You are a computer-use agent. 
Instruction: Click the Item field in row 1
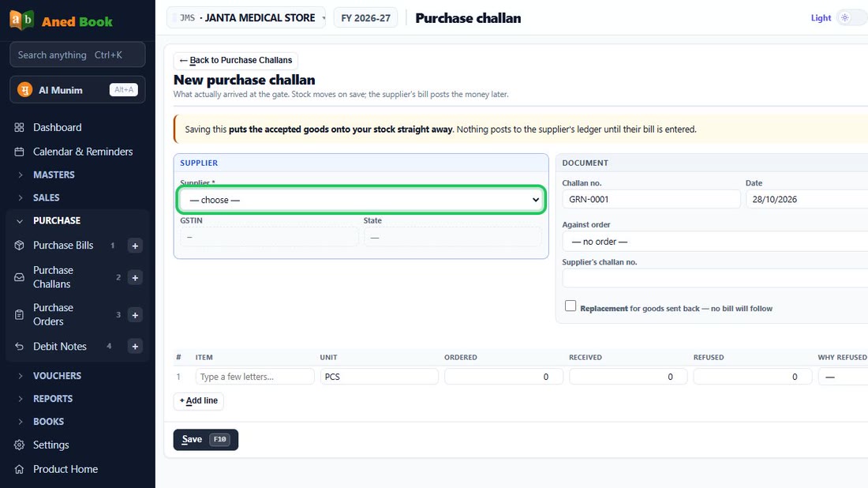pyautogui.click(x=255, y=377)
